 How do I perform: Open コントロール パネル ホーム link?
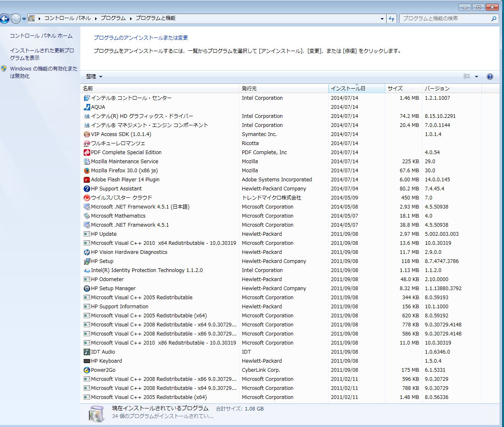pos(41,36)
